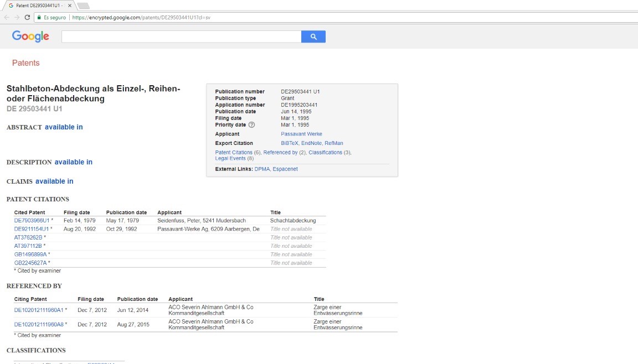The height and width of the screenshot is (364, 638).
Task: Click the 'CLASSIFICATIONS' section heading
Action: (36, 350)
